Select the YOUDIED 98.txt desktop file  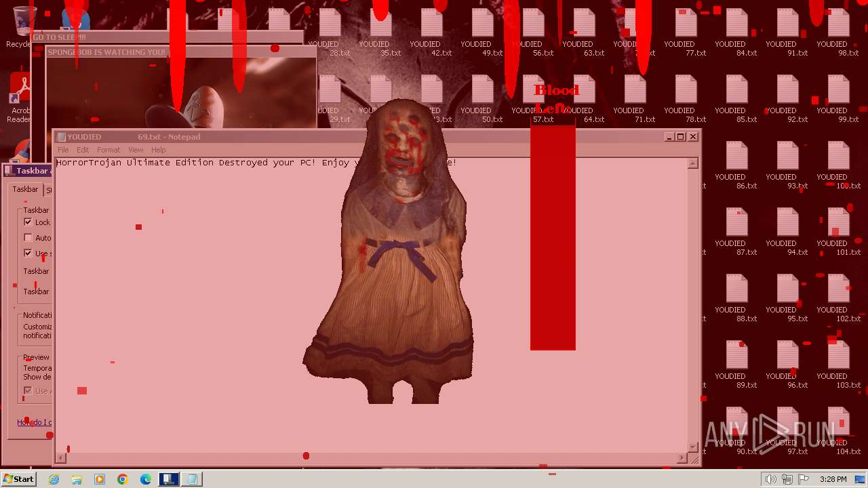pos(838,33)
